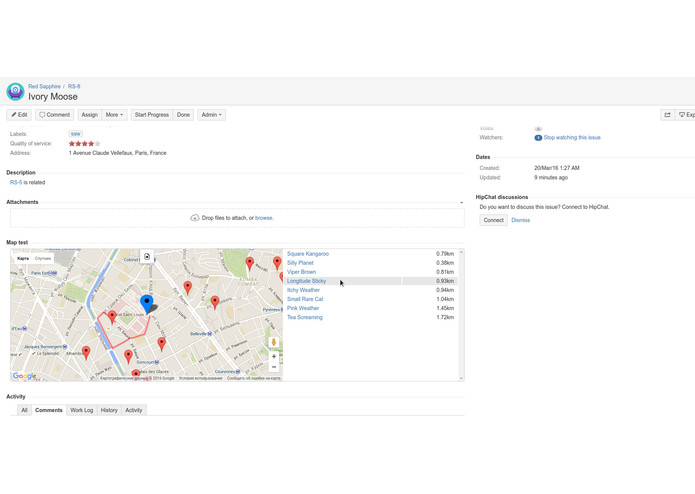The width and height of the screenshot is (695, 494).
Task: Click the saw label tag
Action: 76,134
